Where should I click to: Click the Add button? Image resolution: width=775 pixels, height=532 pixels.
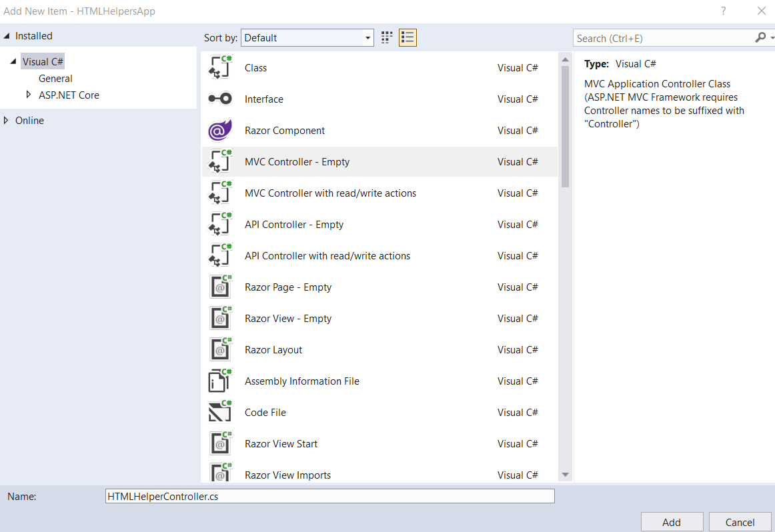coord(672,522)
